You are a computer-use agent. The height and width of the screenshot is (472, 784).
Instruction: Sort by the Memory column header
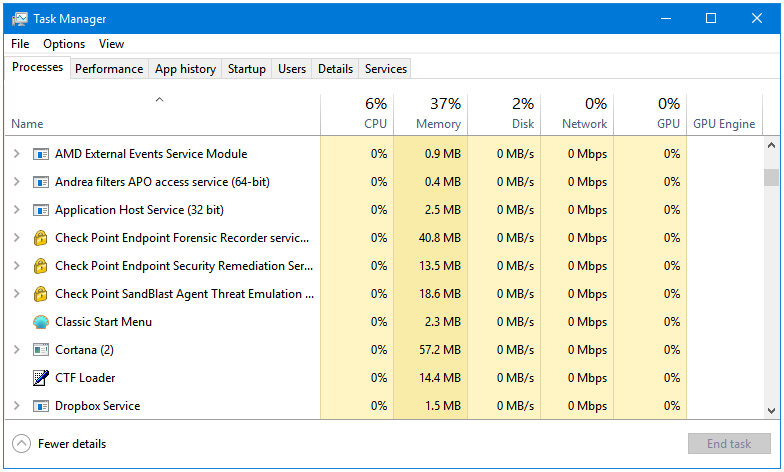pos(430,114)
